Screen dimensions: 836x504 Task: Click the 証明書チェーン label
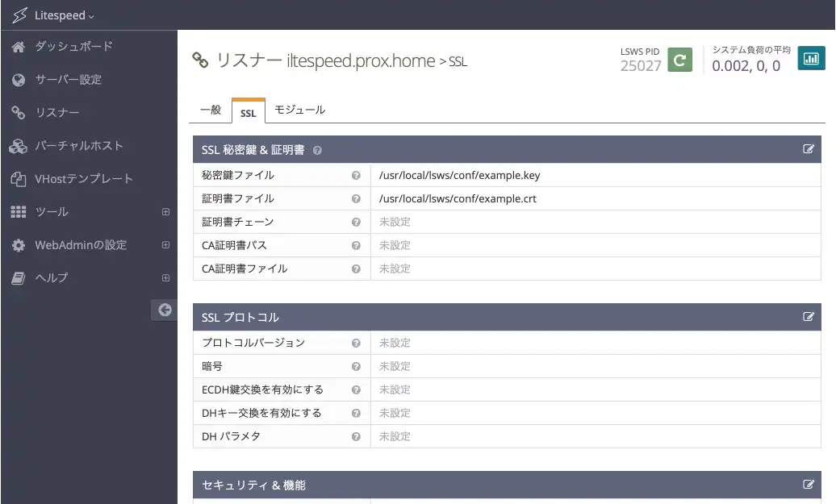(238, 223)
